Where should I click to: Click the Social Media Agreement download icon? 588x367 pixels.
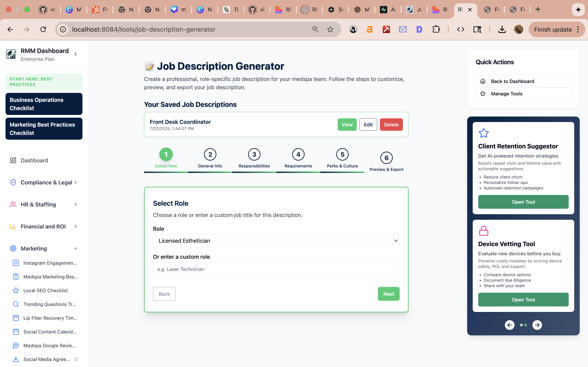click(x=16, y=359)
